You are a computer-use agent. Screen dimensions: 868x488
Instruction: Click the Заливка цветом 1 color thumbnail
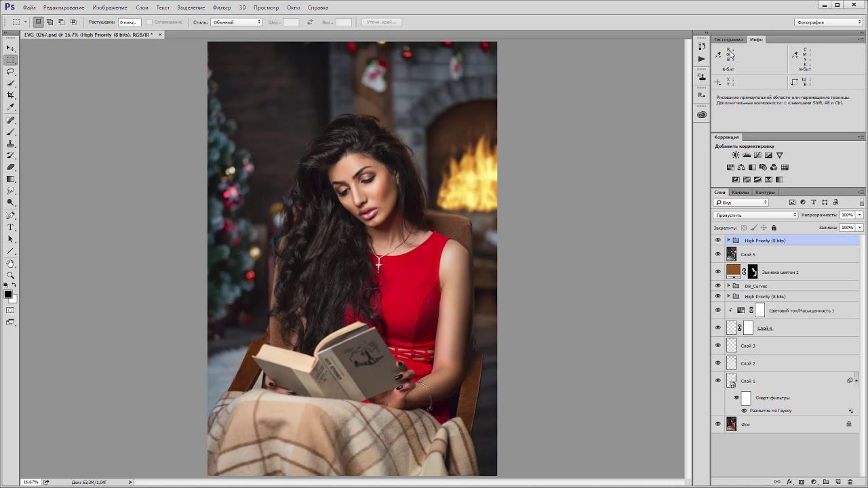[x=732, y=271]
